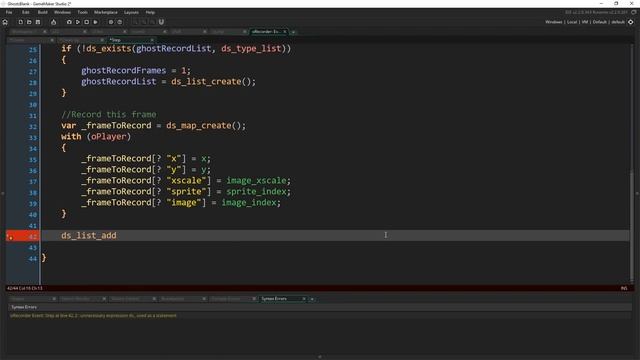
Task: Click ghostRecordFrames on line 27
Action: (x=123, y=71)
